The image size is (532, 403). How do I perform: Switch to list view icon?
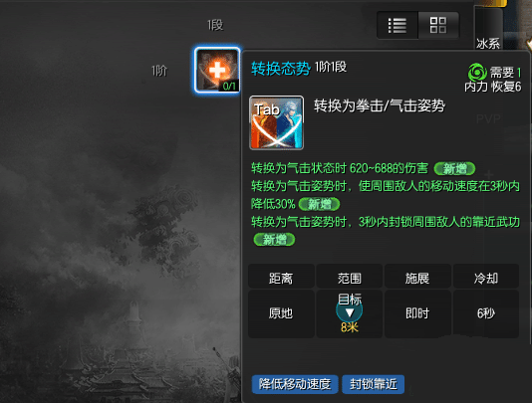pos(397,26)
